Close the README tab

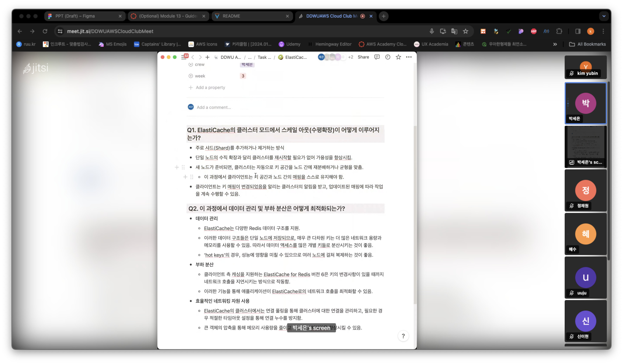[287, 16]
